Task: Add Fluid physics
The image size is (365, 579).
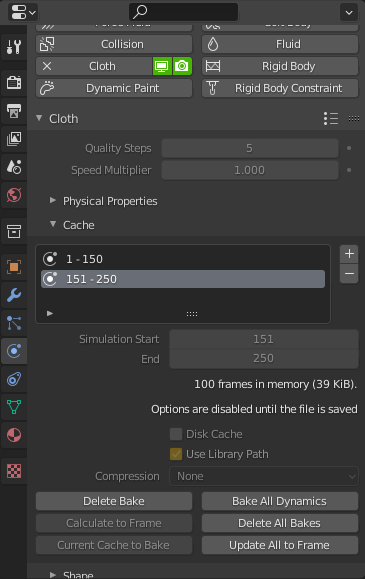Action: (280, 44)
